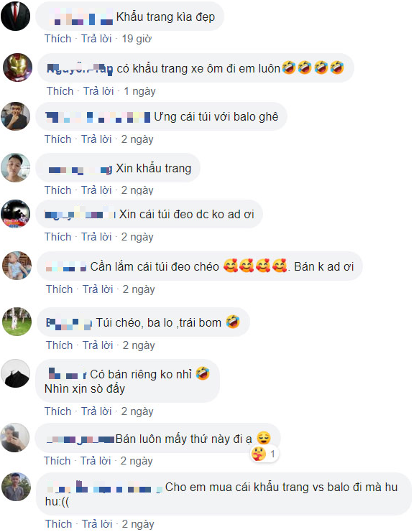This screenshot has height=532, width=419.
Task: Click the blurred name before 'có khẩu trang xe ôm'
Action: click(x=80, y=68)
